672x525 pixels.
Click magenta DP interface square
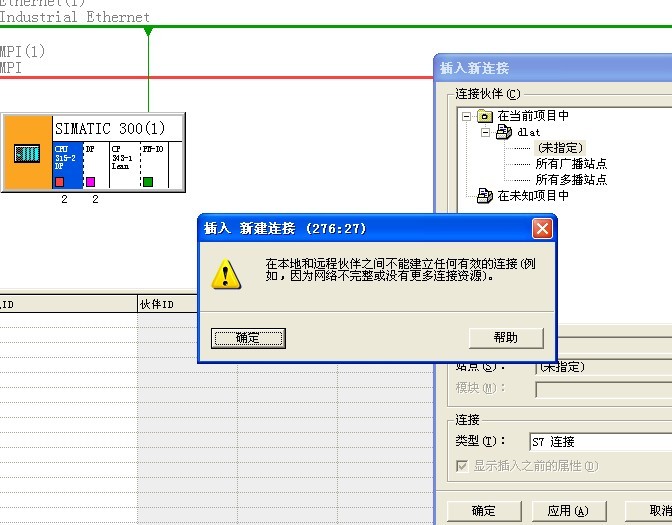90,182
